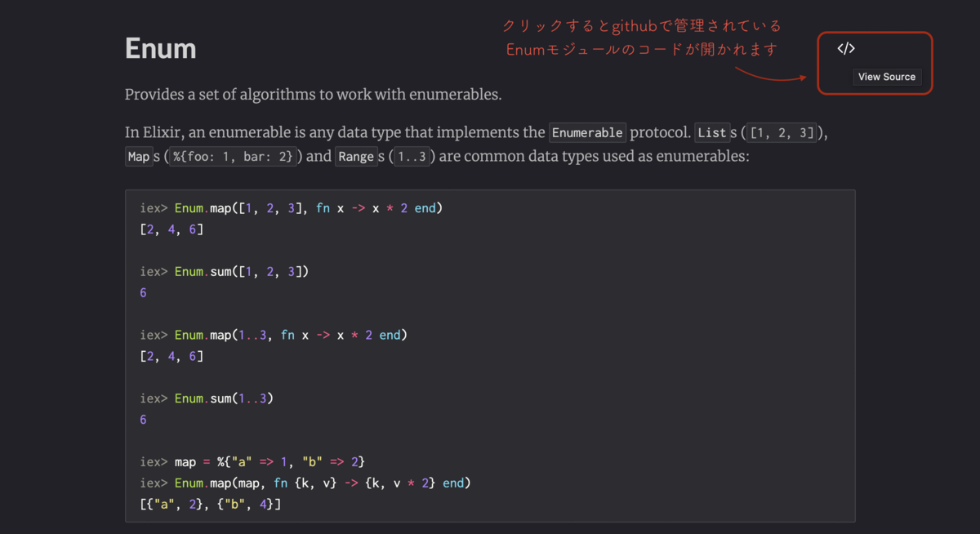Click the View Source code icon
Image resolution: width=980 pixels, height=534 pixels.
click(845, 49)
